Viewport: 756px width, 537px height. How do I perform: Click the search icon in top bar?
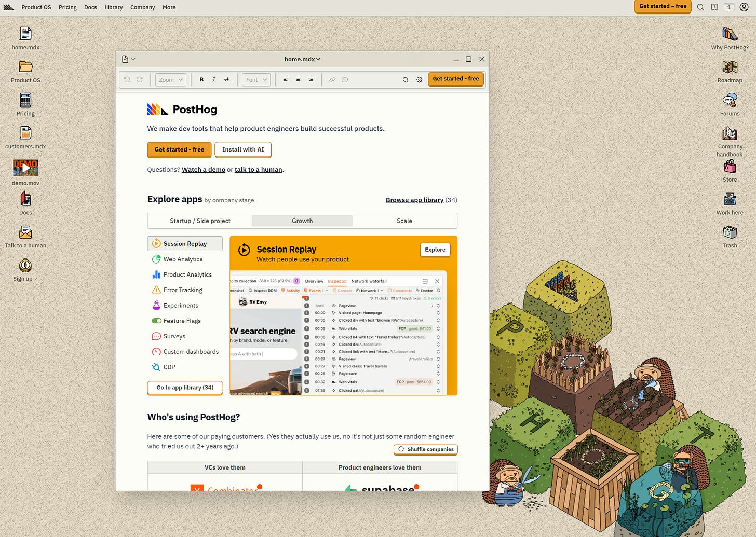tap(700, 7)
